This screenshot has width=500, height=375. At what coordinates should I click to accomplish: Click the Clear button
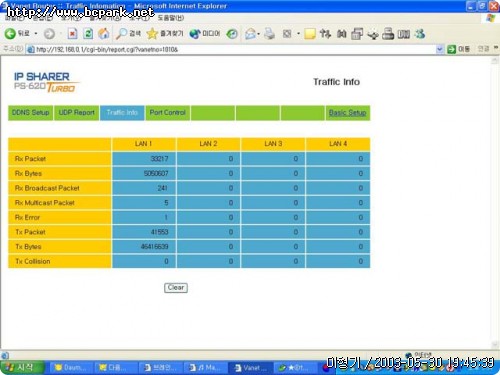176,288
